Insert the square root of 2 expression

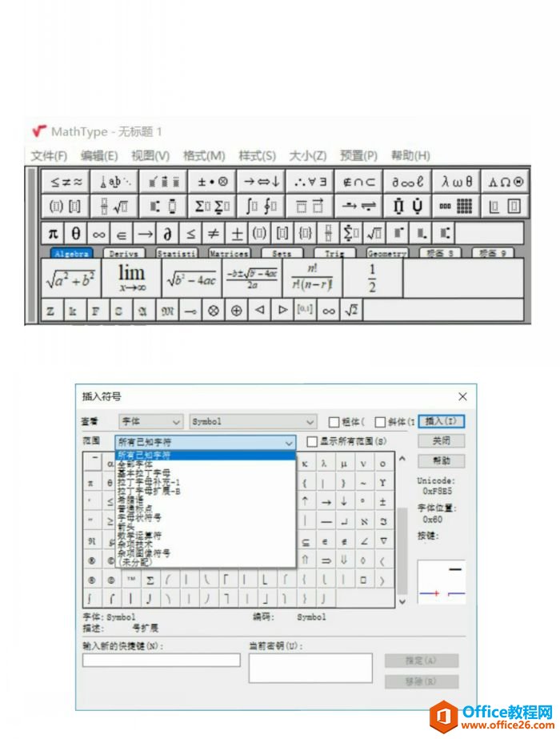tap(351, 310)
